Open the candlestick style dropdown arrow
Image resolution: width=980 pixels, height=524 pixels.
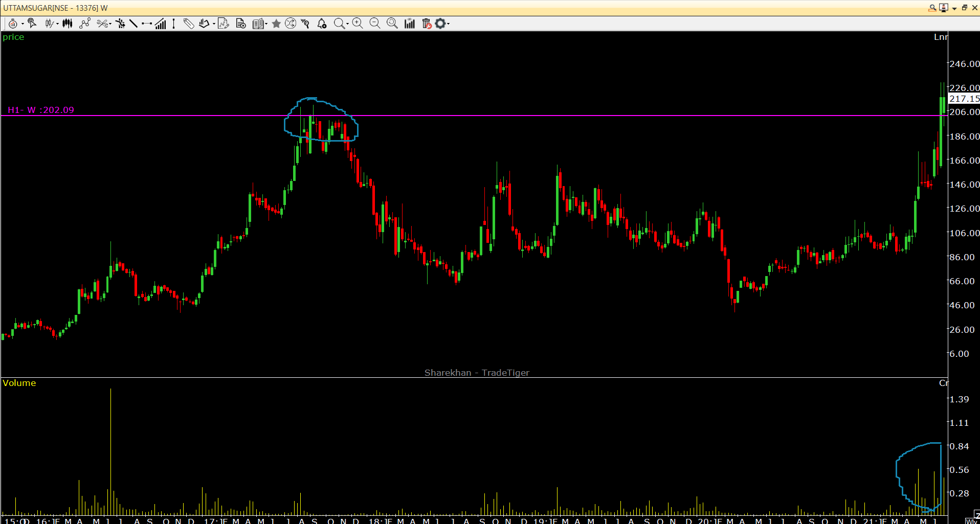57,24
